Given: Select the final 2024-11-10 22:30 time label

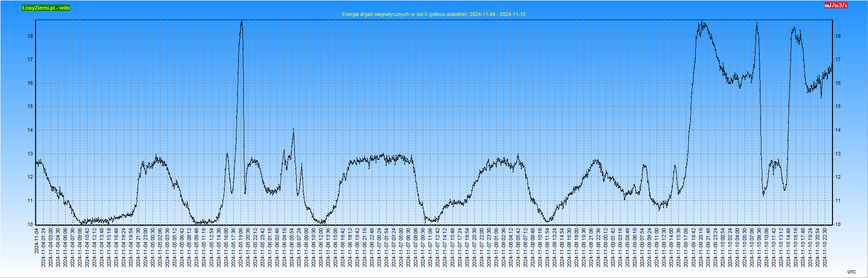Looking at the screenshot, I should tap(825, 247).
